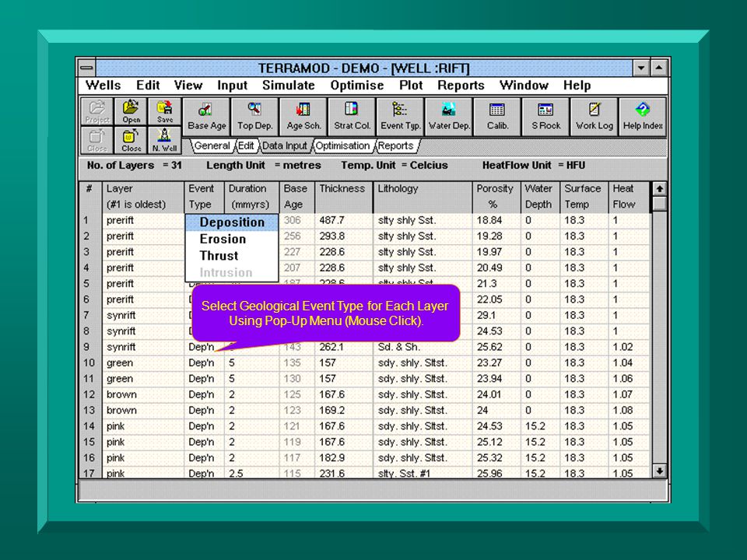747x560 pixels.
Task: Click the Heat Flow column header
Action: coord(629,197)
